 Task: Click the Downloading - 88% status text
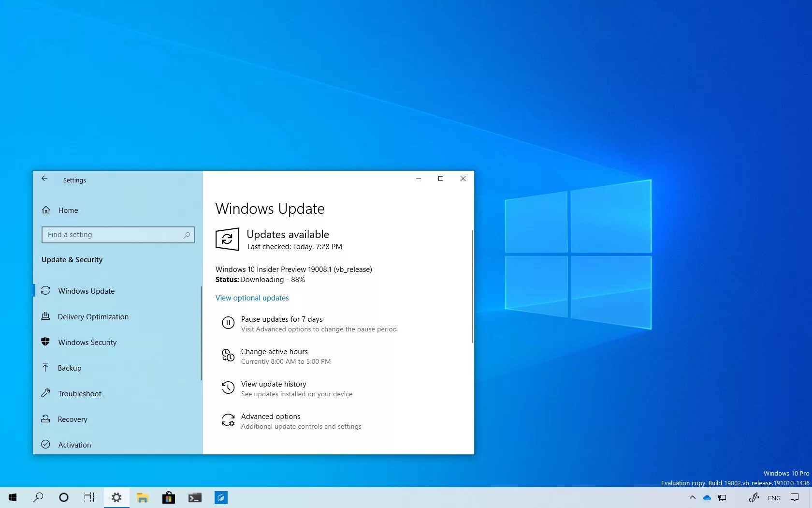(x=273, y=280)
